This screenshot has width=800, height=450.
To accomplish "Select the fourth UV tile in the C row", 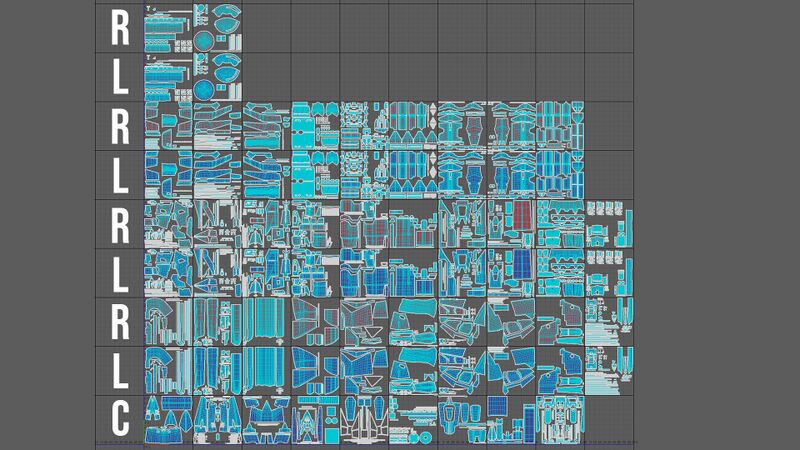I will 315,418.
